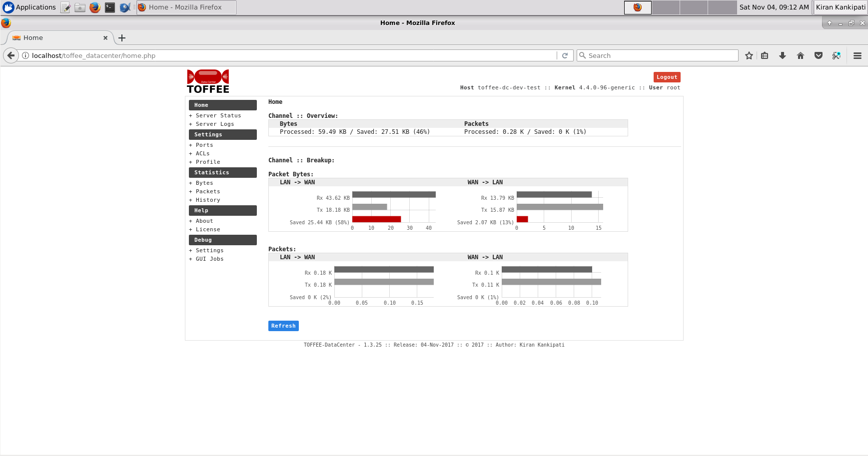Reload the page with refresh icon

tap(565, 55)
